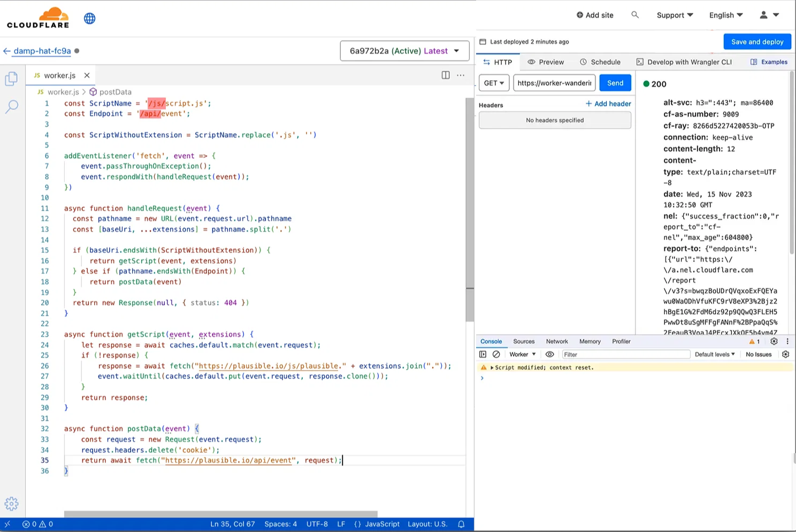Open devtools settings gear icon
Image resolution: width=796 pixels, height=532 pixels.
pyautogui.click(x=774, y=341)
